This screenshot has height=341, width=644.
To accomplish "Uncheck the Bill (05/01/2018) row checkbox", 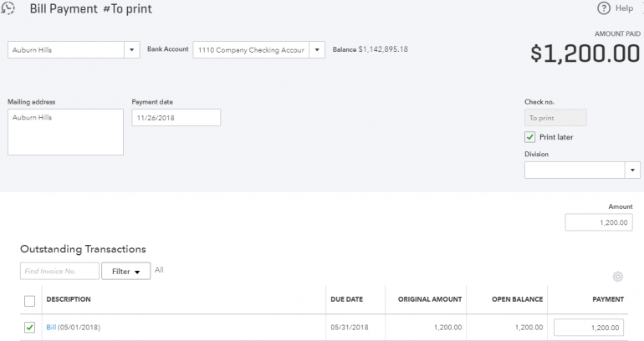I will point(30,327).
